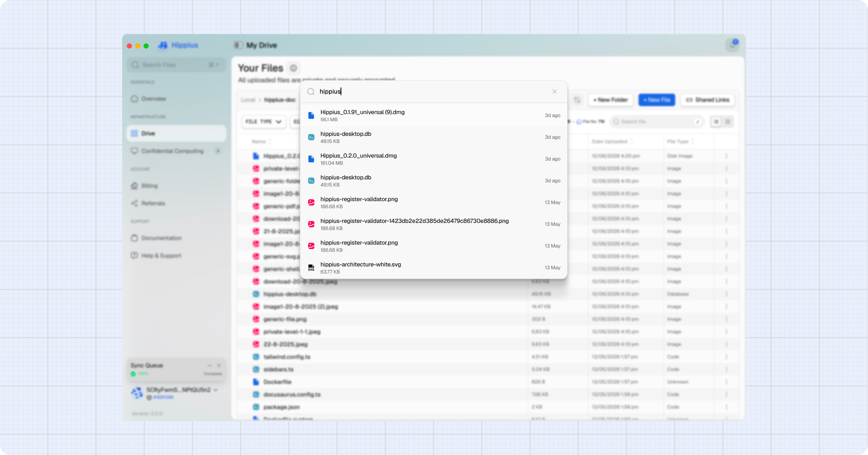The image size is (868, 455).
Task: Click the account avatar icon
Action: pyautogui.click(x=137, y=393)
